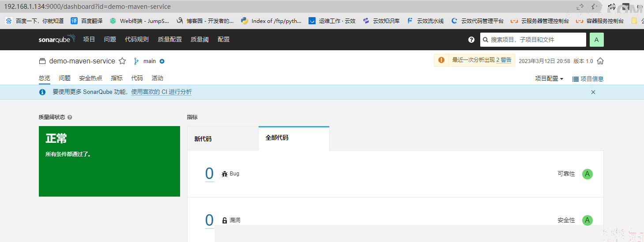The height and width of the screenshot is (242, 644).
Task: Open the 运维工作·云效 bookmark
Action: tap(332, 21)
